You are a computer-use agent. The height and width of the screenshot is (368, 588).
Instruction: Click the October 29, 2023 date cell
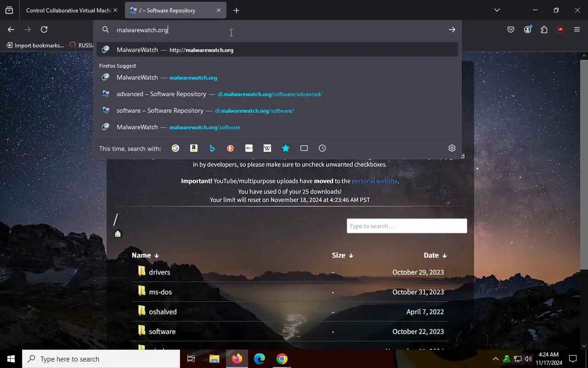pyautogui.click(x=418, y=272)
